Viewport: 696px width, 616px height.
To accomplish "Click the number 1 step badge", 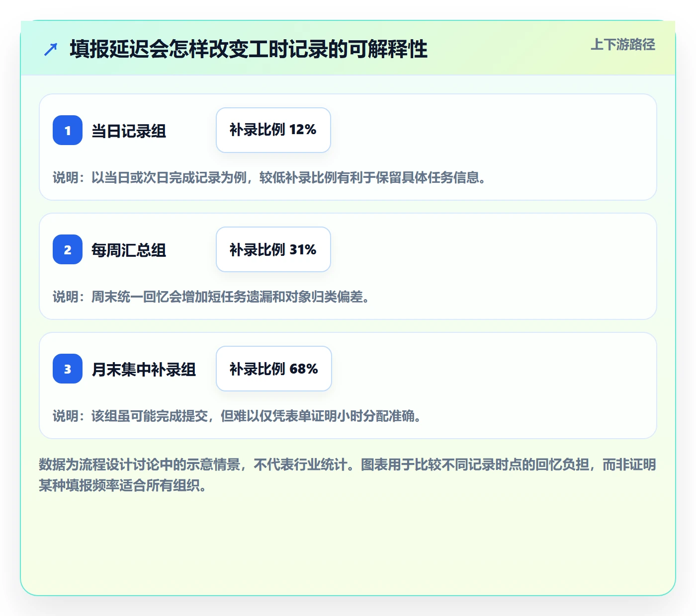I will [x=68, y=130].
